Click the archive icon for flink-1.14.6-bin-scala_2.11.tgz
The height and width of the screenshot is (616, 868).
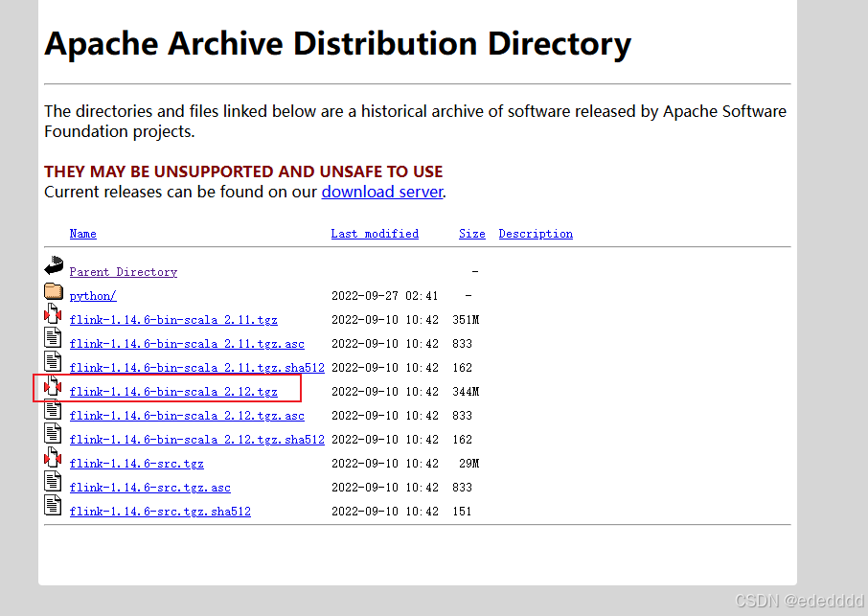click(53, 313)
